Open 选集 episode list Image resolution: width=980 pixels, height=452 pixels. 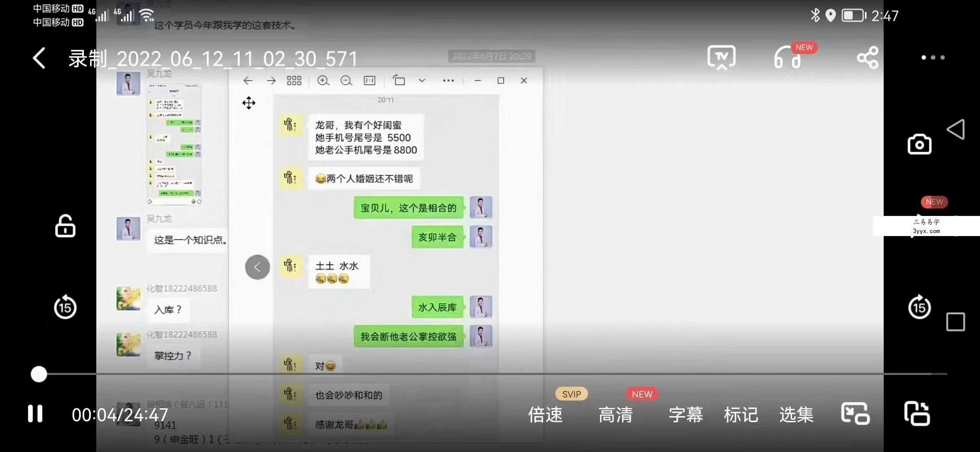pyautogui.click(x=796, y=415)
